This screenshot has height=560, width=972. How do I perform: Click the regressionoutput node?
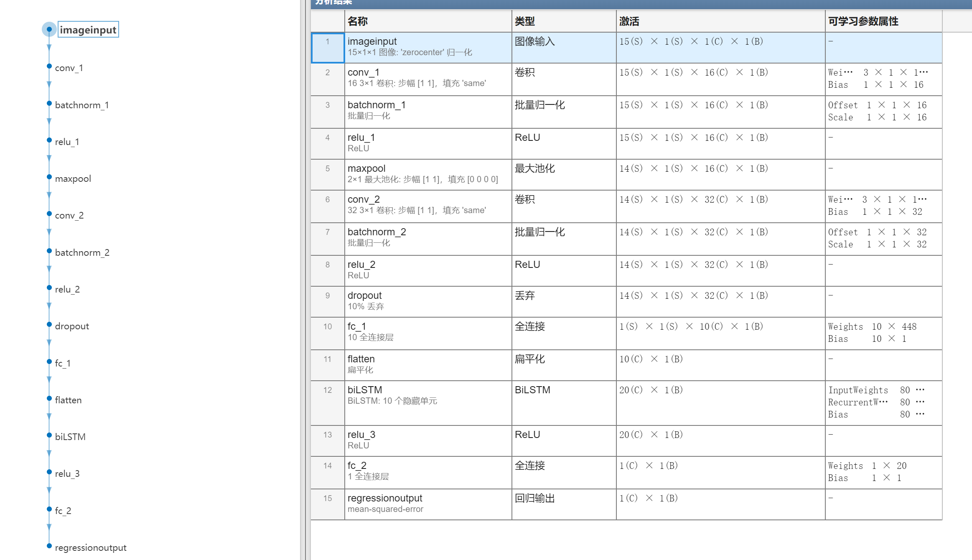pyautogui.click(x=90, y=547)
